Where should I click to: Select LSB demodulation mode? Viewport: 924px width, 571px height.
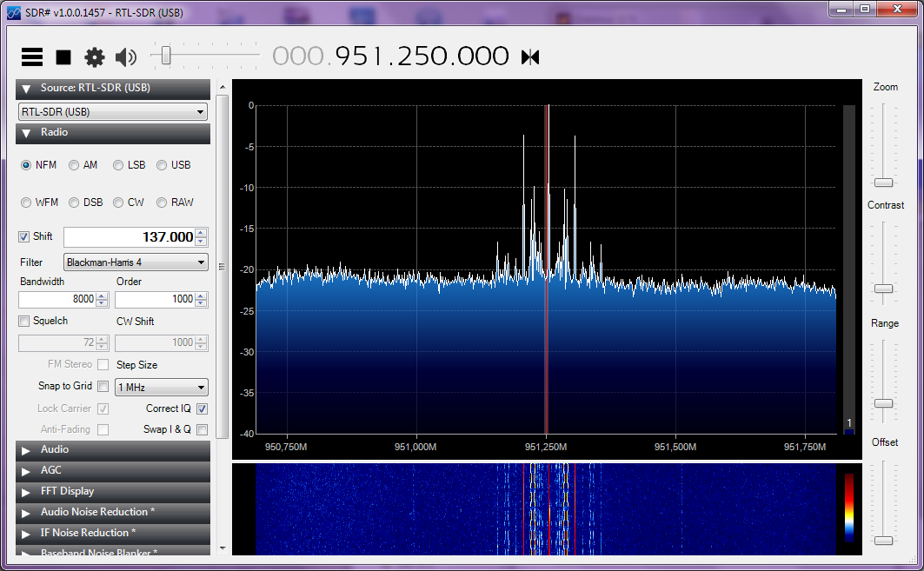[118, 165]
